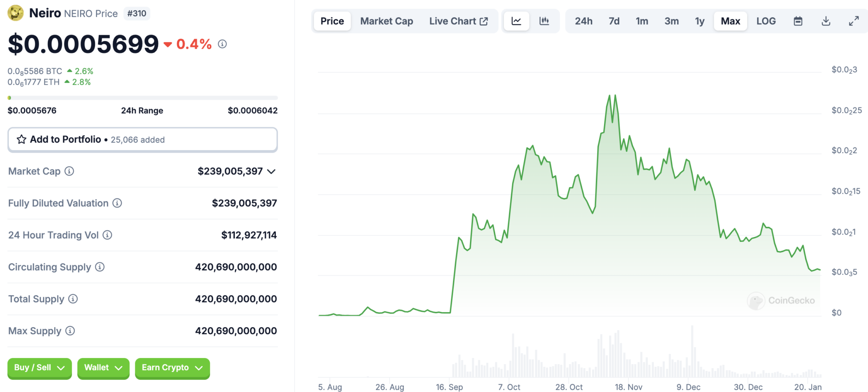Open the Wallet dropdown
868x392 pixels.
103,368
